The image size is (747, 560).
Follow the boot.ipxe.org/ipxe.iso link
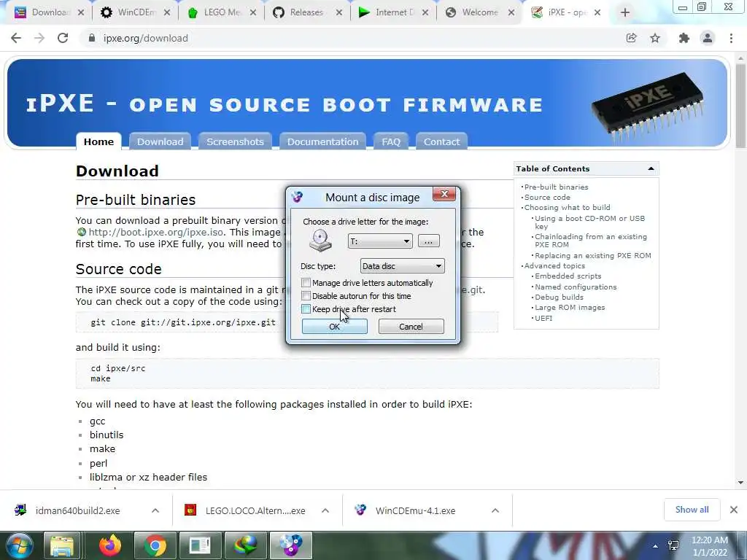pos(155,233)
